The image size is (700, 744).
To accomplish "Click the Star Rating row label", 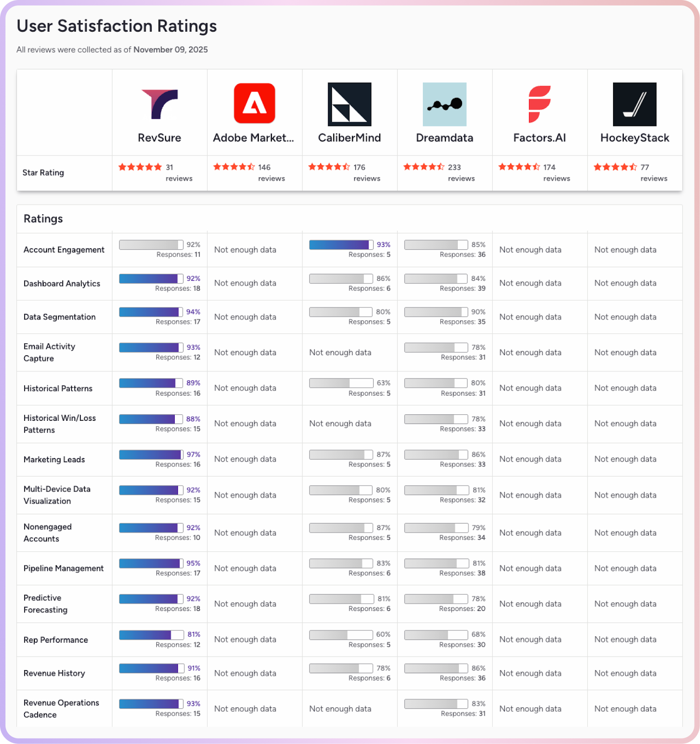I will [x=43, y=173].
